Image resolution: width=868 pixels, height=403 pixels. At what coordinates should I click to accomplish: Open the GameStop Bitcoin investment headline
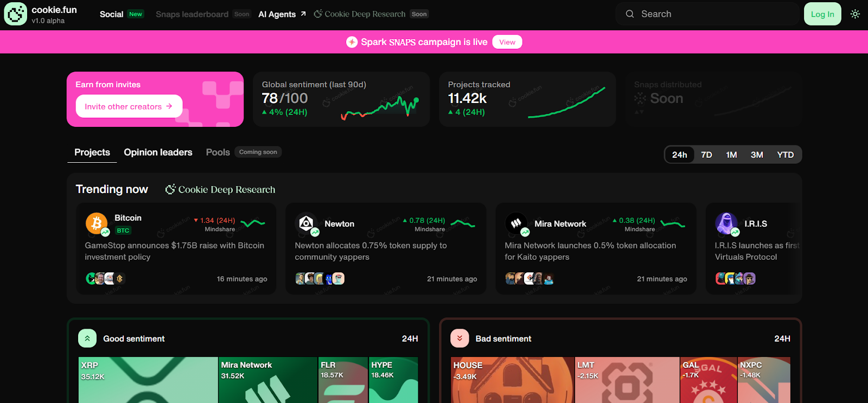click(x=175, y=251)
